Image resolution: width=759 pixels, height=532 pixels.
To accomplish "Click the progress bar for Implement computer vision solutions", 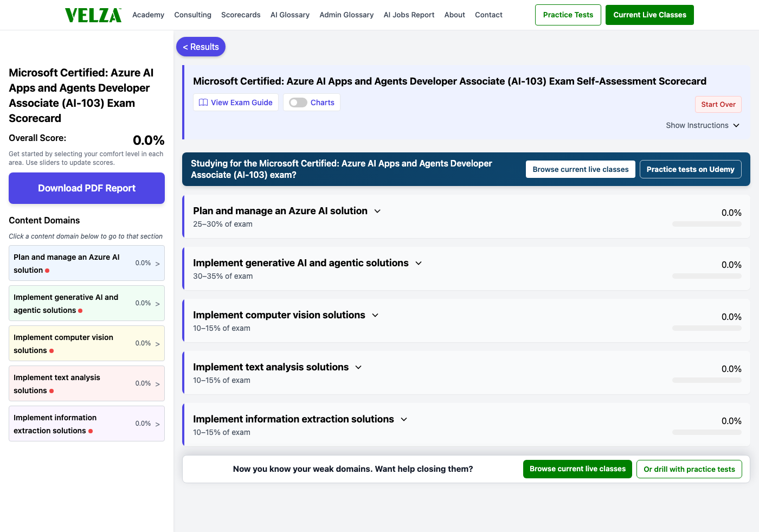I will click(707, 328).
